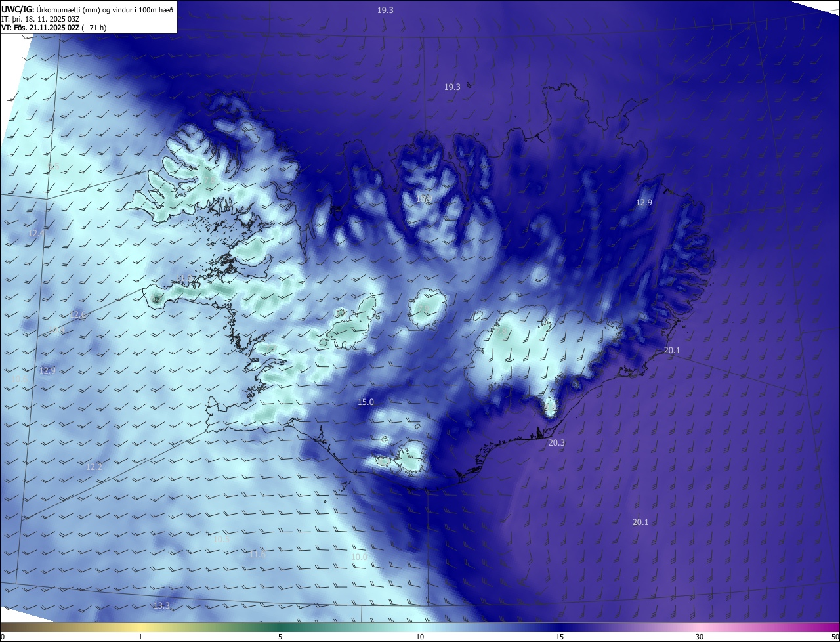The width and height of the screenshot is (840, 642).
Task: Click the 50 label on the color scale
Action: (x=835, y=637)
